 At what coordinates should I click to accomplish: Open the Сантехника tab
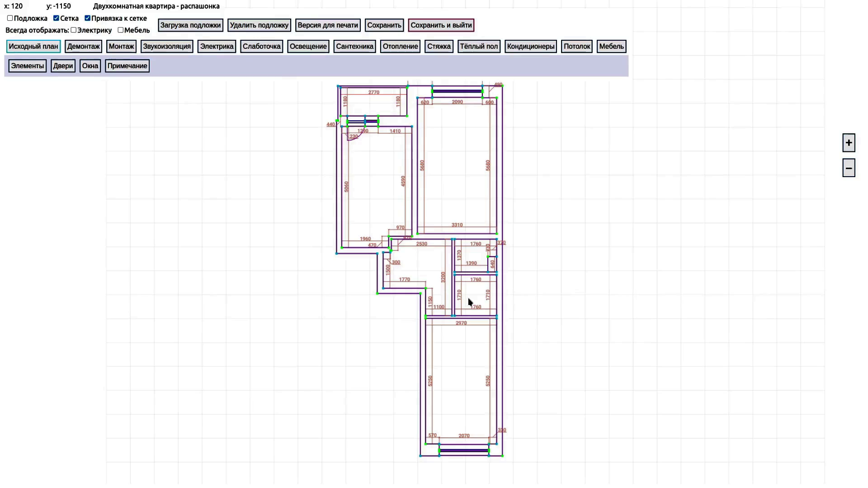click(x=354, y=47)
